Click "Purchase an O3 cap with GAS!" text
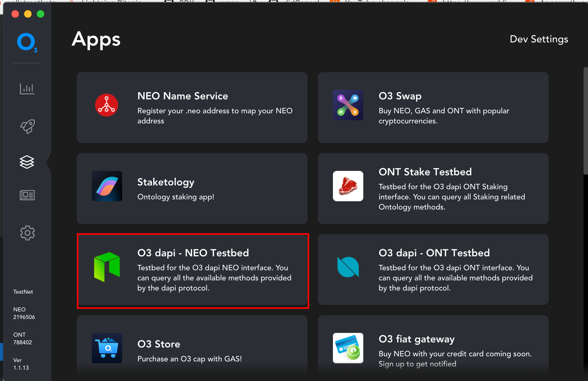 pyautogui.click(x=190, y=359)
